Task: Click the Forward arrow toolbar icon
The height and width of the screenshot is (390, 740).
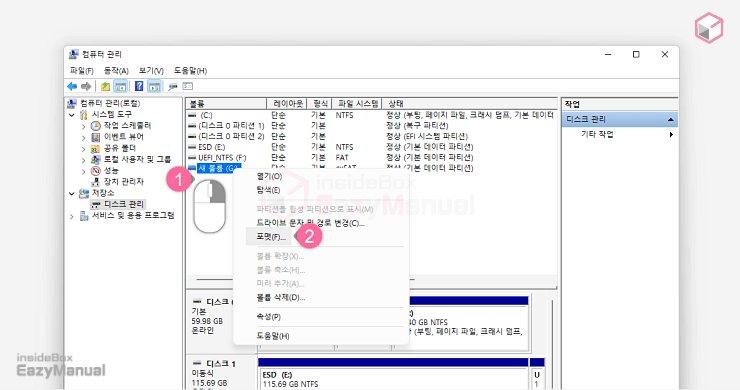Action: (86, 86)
